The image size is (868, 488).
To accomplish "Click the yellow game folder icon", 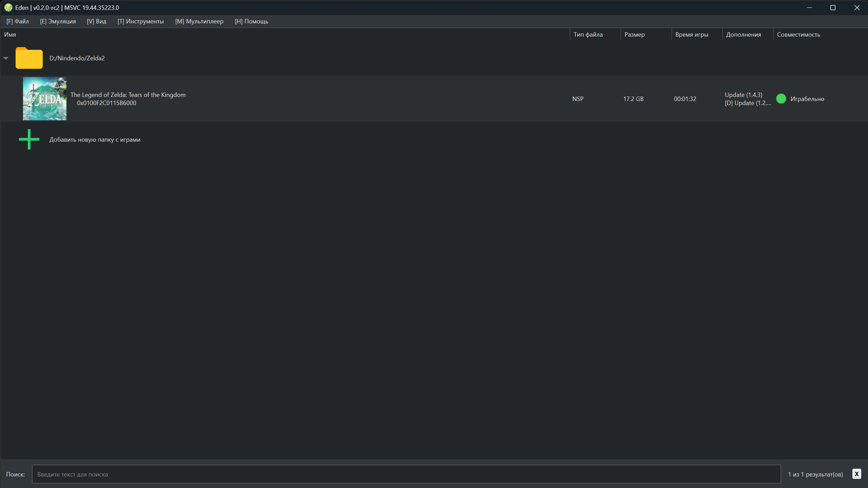I will coord(29,58).
